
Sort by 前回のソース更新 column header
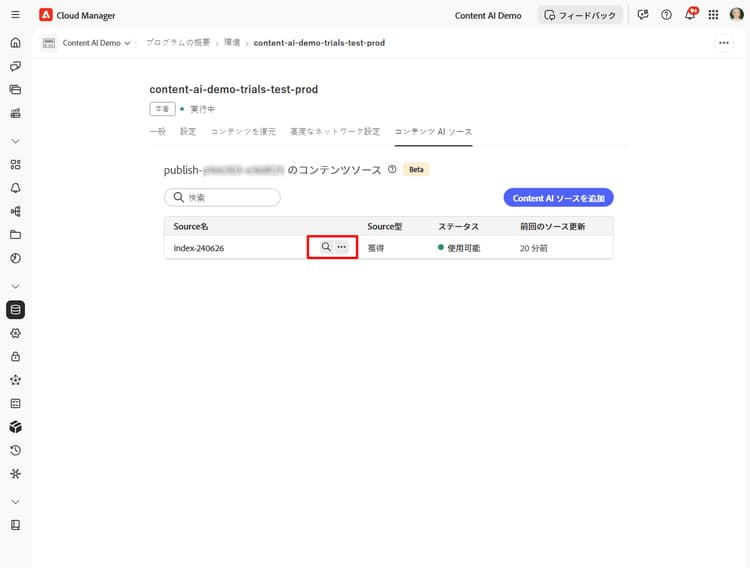pos(552,226)
